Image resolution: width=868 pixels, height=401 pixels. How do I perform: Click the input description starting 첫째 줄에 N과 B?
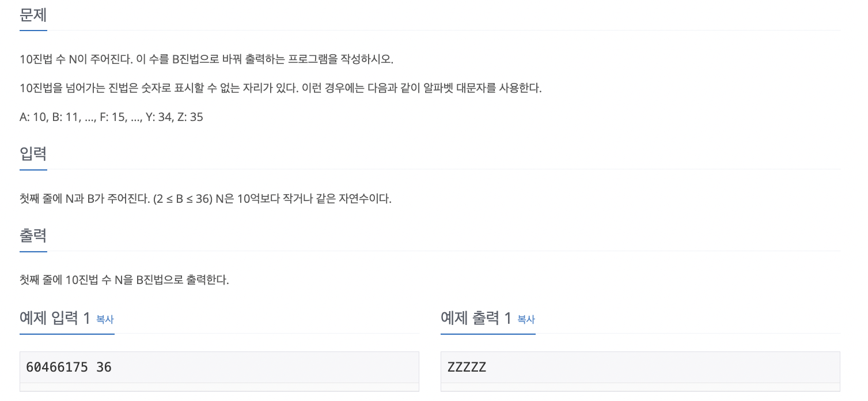(x=206, y=199)
